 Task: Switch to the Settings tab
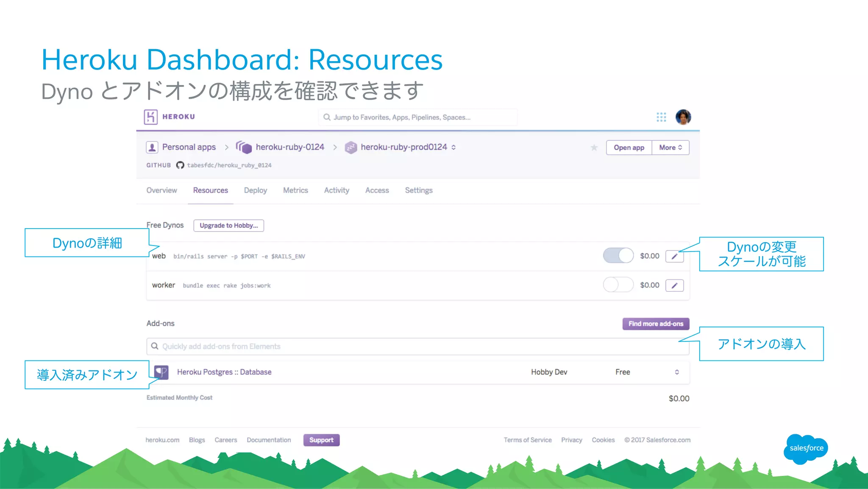coord(419,190)
